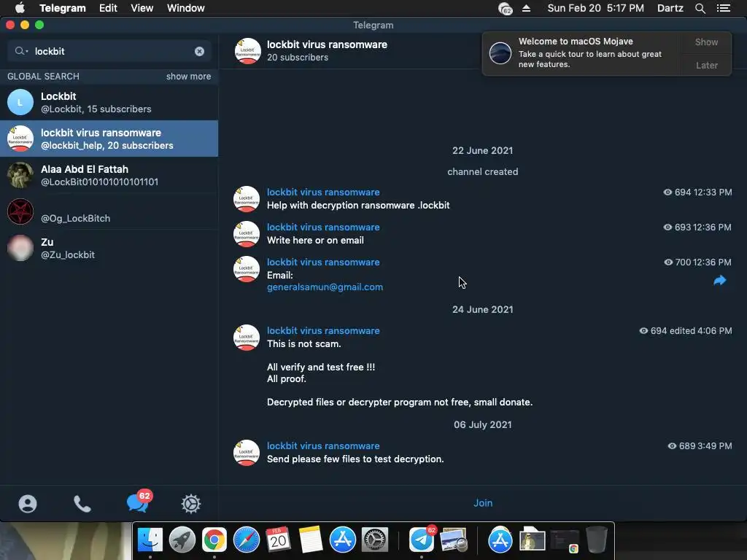Image resolution: width=747 pixels, height=560 pixels.
Task: Open Spotlight search in menu bar
Action: pyautogui.click(x=700, y=8)
